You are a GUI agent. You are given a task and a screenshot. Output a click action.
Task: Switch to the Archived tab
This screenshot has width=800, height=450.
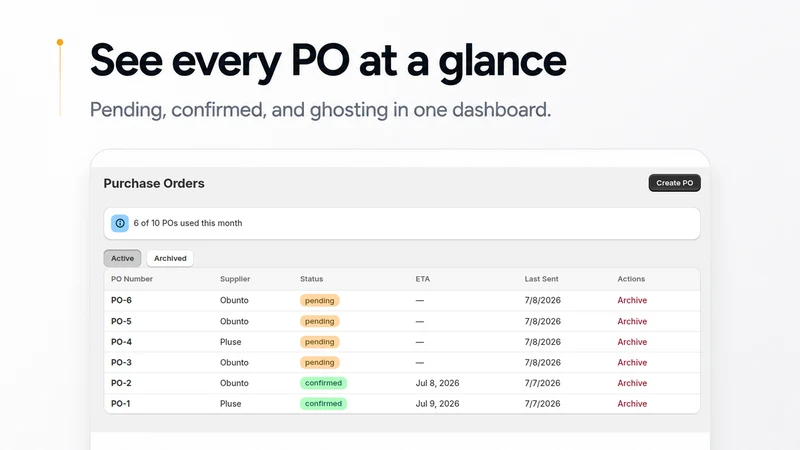click(170, 258)
